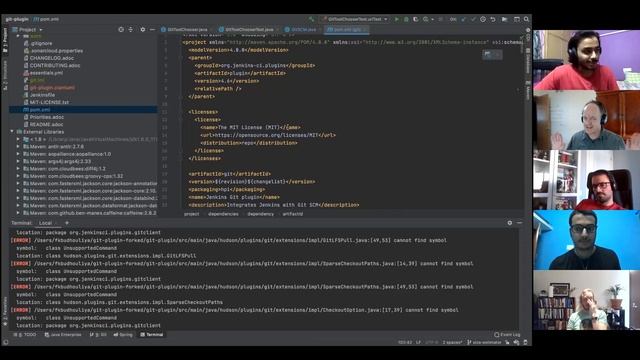Open Event Log in status bar
The image size is (640, 360).
(507, 335)
